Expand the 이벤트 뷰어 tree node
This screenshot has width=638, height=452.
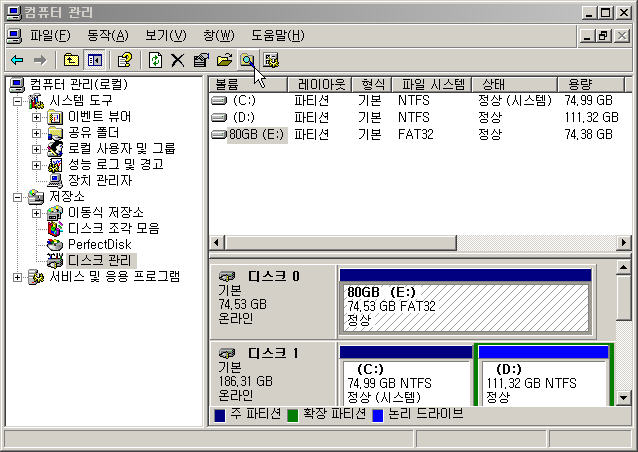click(x=37, y=117)
